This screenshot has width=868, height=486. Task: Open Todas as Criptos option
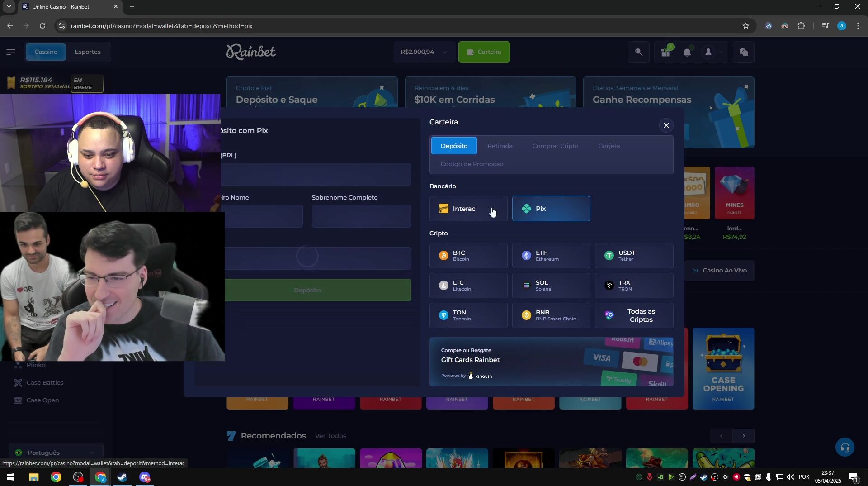(634, 315)
